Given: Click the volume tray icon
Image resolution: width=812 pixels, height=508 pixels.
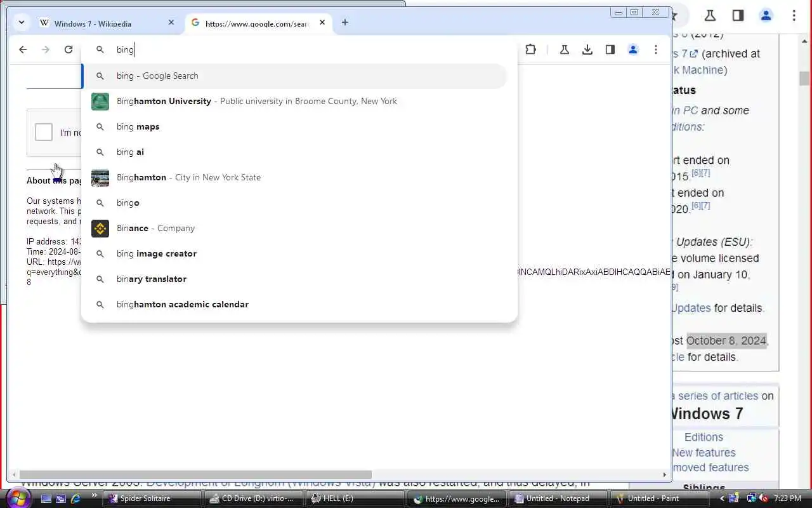Looking at the screenshot, I should click(x=763, y=498).
